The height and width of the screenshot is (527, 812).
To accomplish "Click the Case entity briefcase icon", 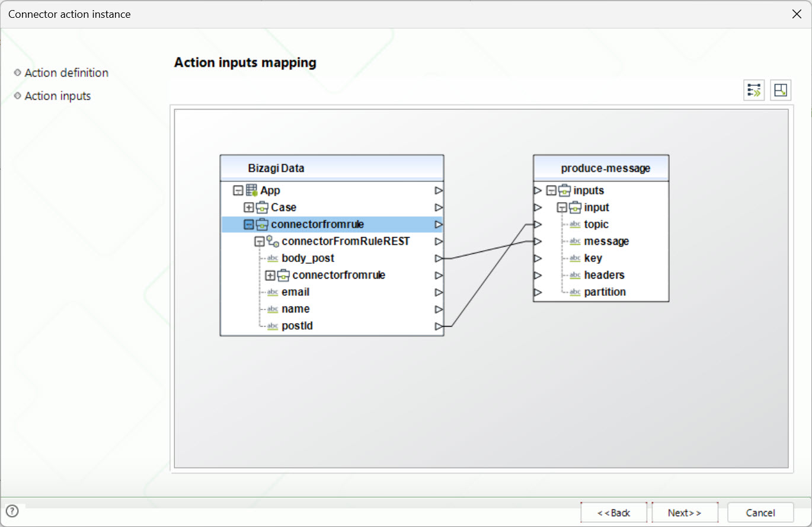I will [262, 207].
